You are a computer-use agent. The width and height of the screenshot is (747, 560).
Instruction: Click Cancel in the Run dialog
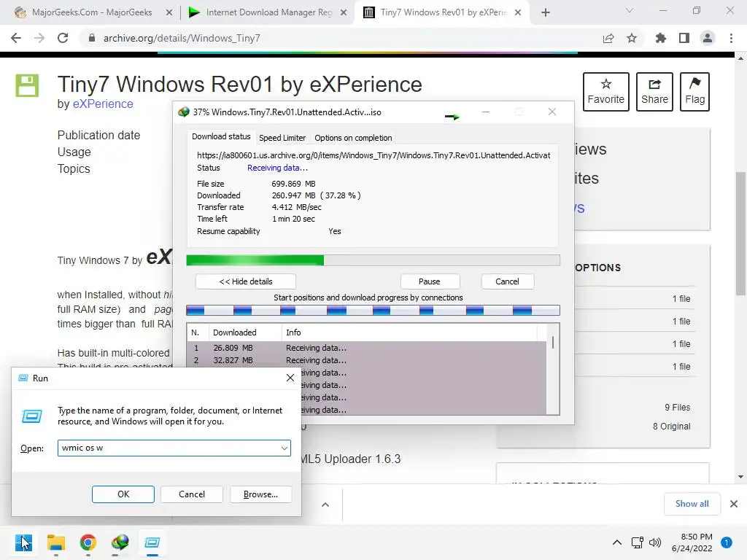pyautogui.click(x=192, y=494)
